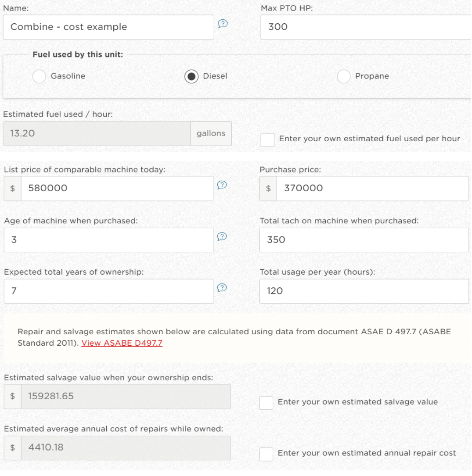Image resolution: width=472 pixels, height=476 pixels.
Task: Show help for expected years of ownership
Action: click(x=222, y=288)
